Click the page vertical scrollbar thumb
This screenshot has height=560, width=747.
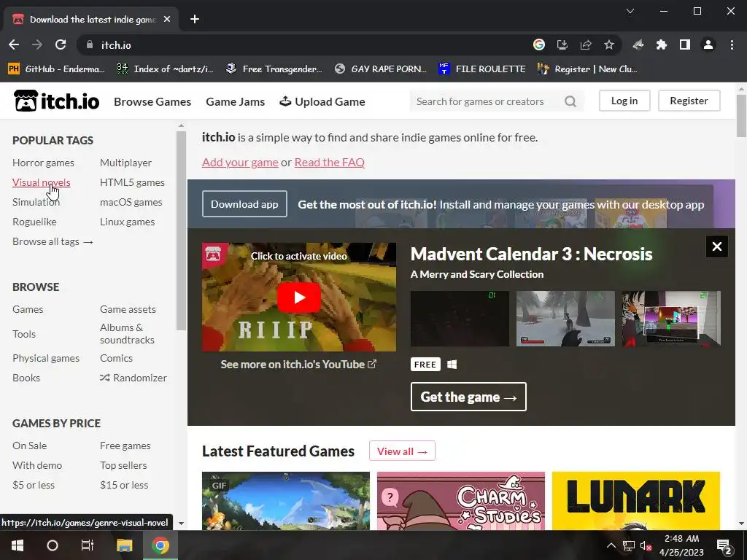[x=741, y=116]
